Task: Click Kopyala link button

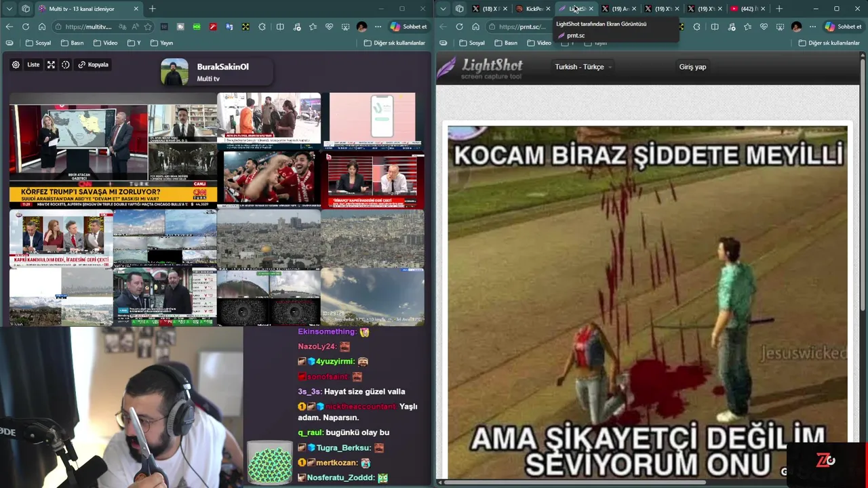Action: (94, 65)
